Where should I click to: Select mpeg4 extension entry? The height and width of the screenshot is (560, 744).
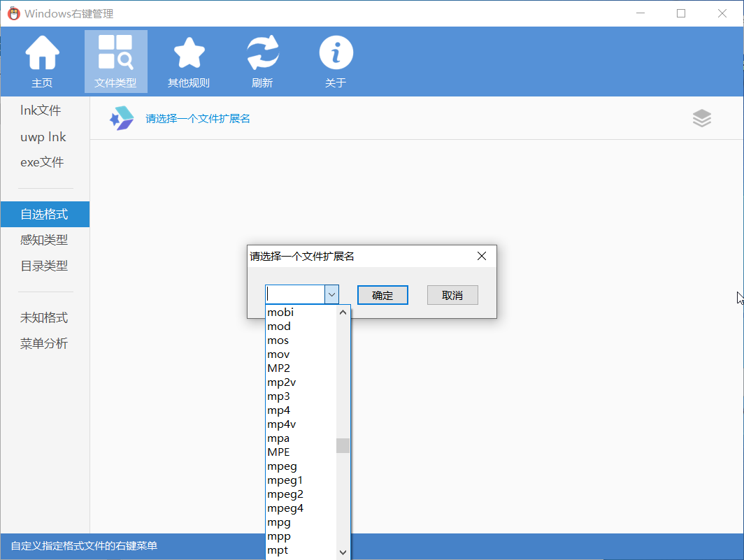coord(301,508)
